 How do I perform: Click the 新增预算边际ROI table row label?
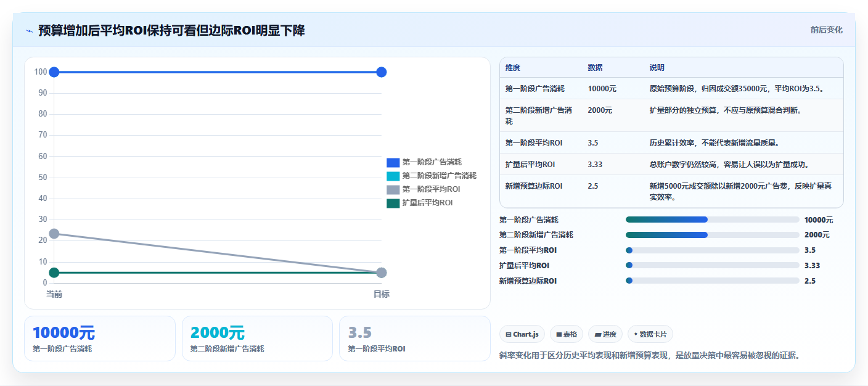[x=534, y=186]
